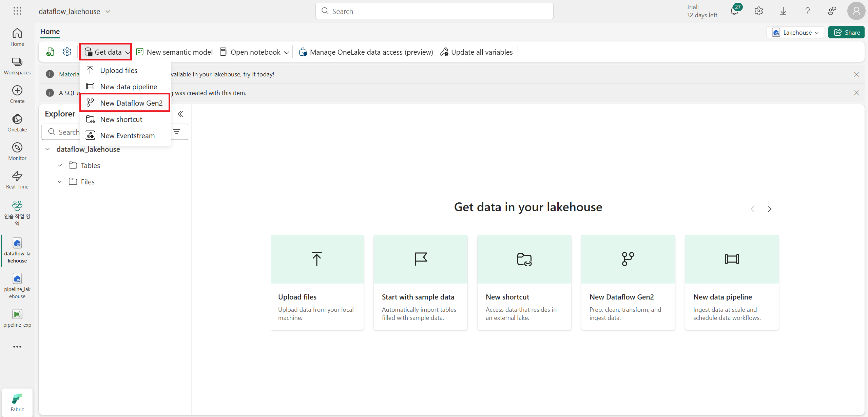
Task: Click Manage OneLake data access (preview)
Action: [366, 52]
